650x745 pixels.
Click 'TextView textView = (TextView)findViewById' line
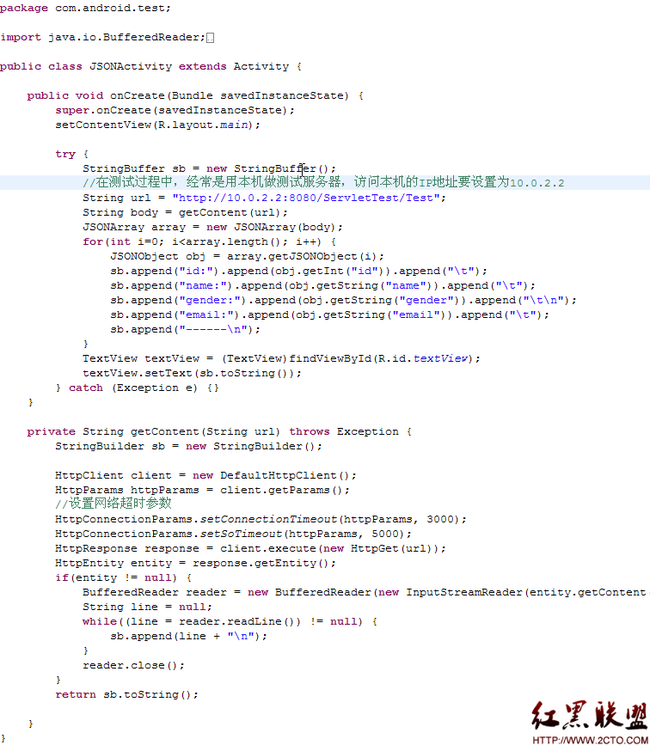[x=281, y=359]
